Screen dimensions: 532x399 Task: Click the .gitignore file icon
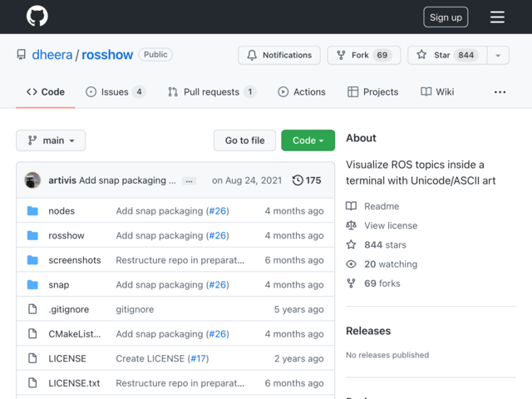point(32,309)
